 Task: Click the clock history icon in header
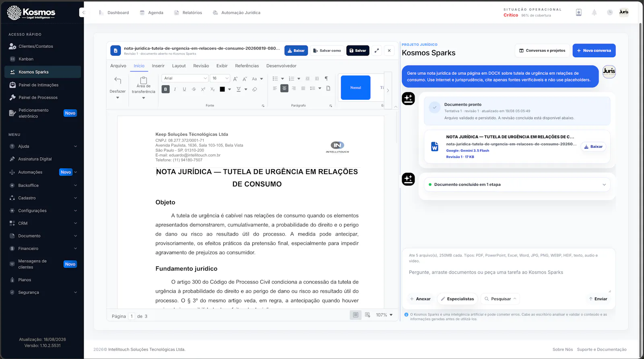(610, 12)
